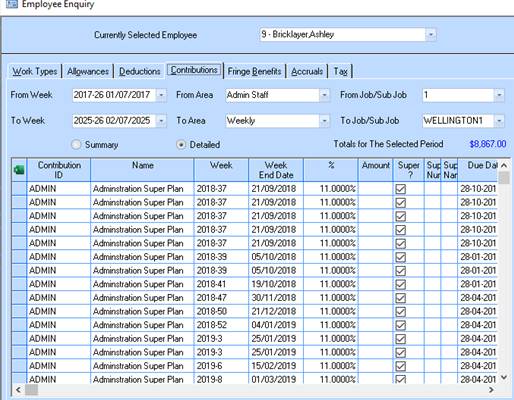The image size is (514, 400).
Task: Click the Contribution ID column header
Action: (x=59, y=170)
